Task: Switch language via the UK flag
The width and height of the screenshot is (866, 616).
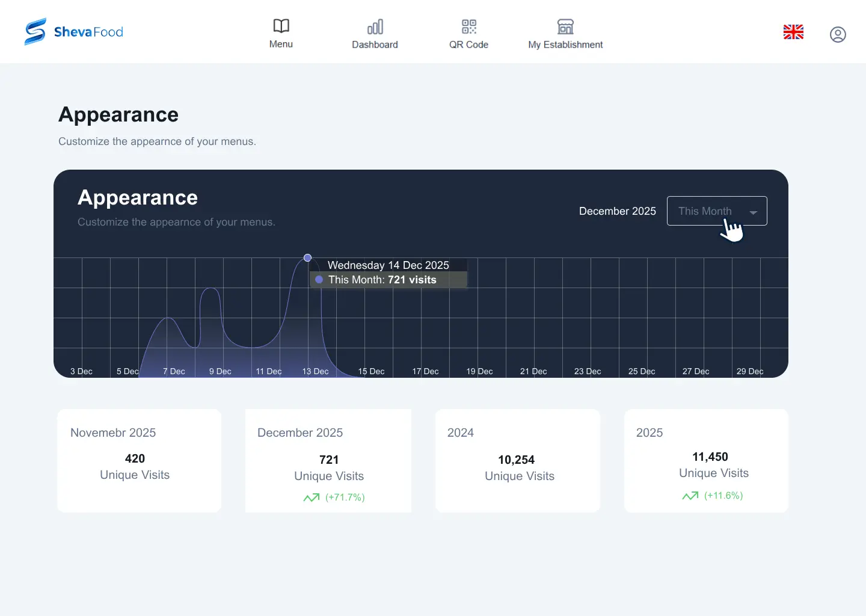Action: 793,32
